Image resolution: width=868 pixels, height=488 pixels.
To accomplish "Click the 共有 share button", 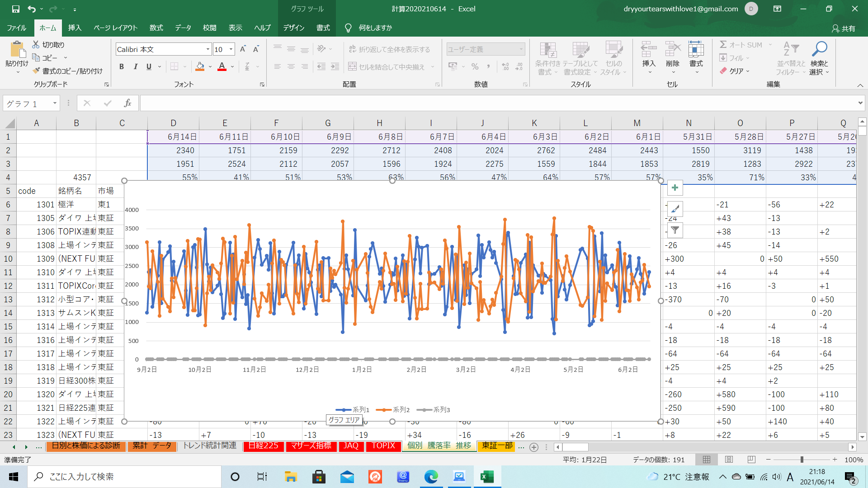I will pyautogui.click(x=844, y=28).
